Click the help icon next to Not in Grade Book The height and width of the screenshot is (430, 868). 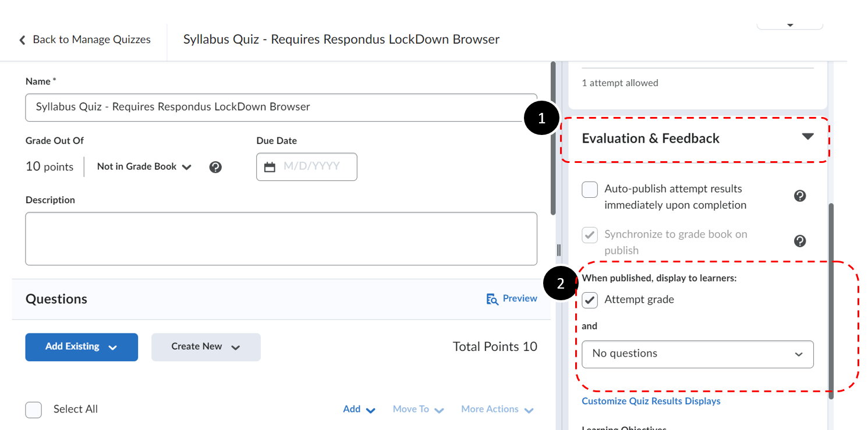(x=215, y=167)
